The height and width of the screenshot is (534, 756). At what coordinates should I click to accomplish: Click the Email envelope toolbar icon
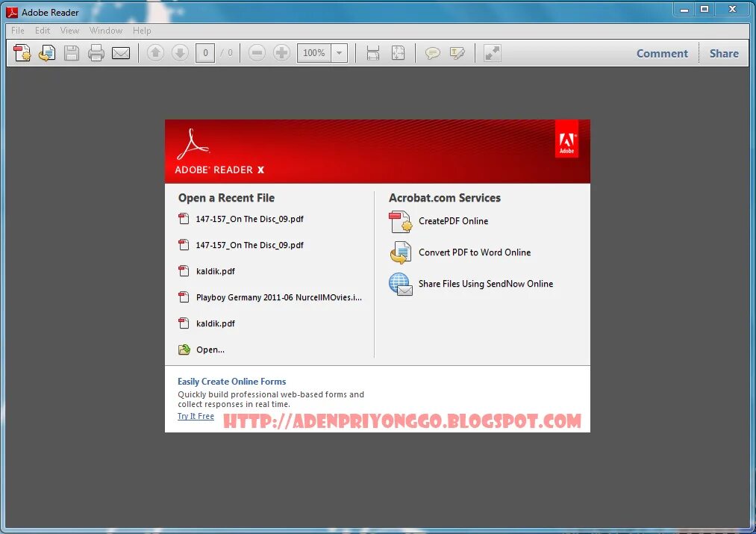pos(121,52)
